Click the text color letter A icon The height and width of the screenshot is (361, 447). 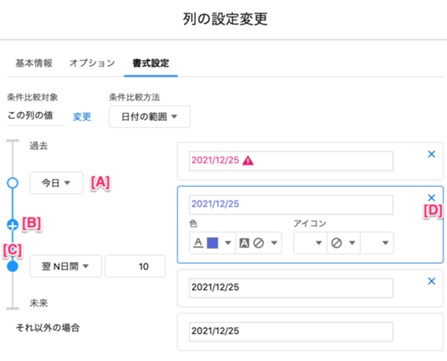point(198,243)
